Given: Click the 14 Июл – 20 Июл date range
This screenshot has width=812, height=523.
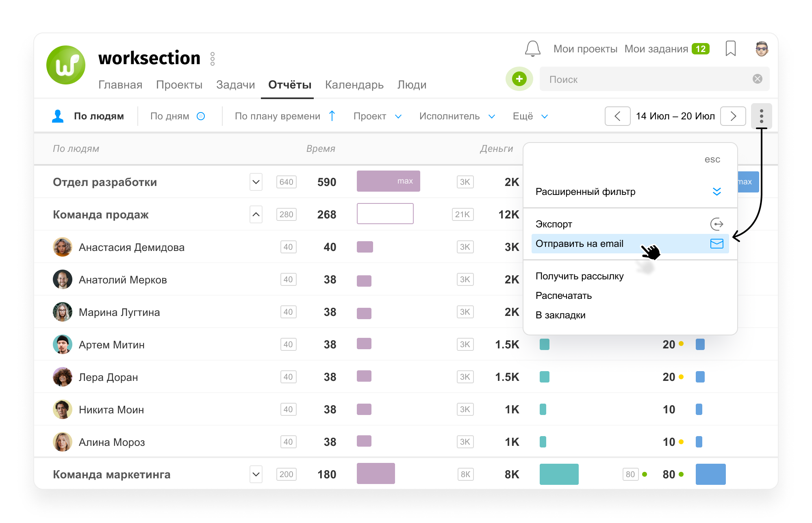Looking at the screenshot, I should tap(675, 116).
